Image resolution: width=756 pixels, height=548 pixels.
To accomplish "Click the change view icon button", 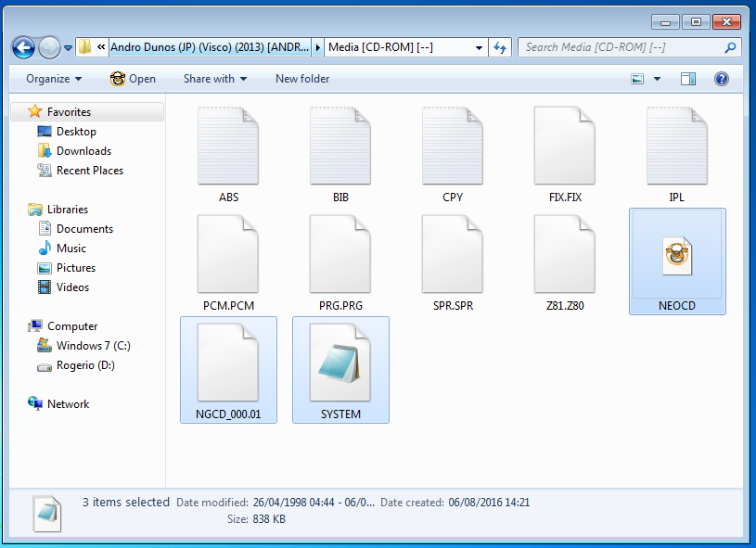I will tap(638, 79).
